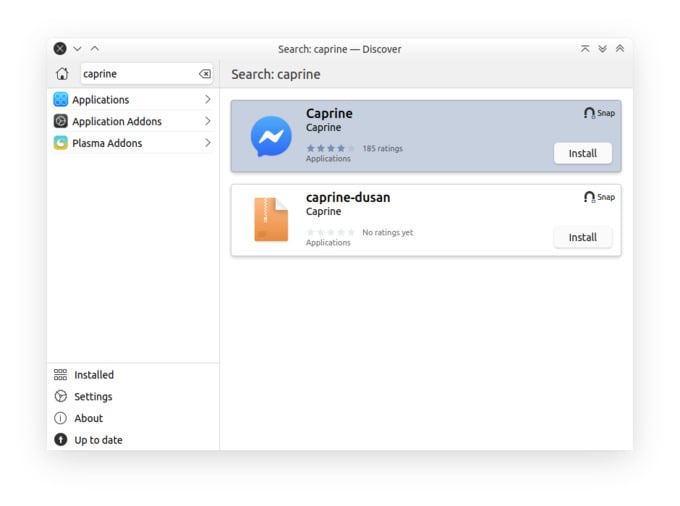680x506 pixels.
Task: Open the Applications category
Action: click(x=133, y=100)
